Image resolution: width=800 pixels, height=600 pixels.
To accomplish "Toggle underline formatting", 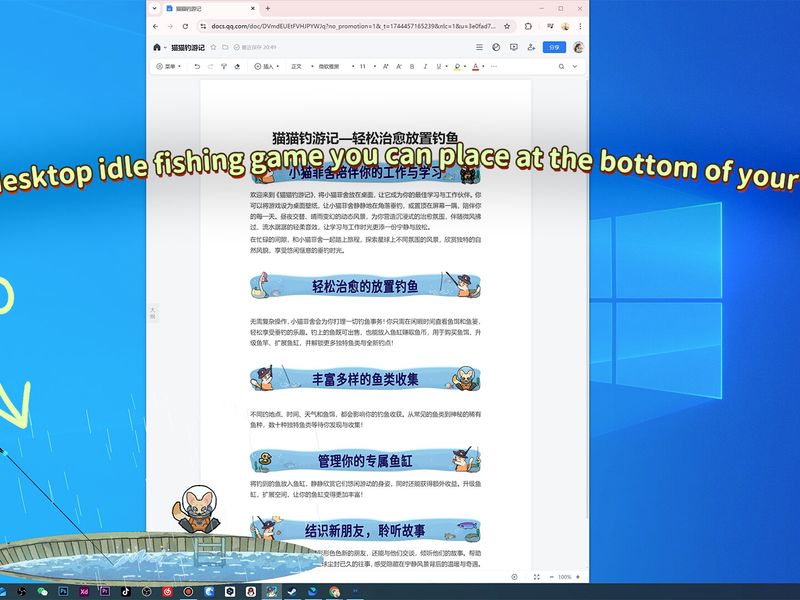I will 438,66.
